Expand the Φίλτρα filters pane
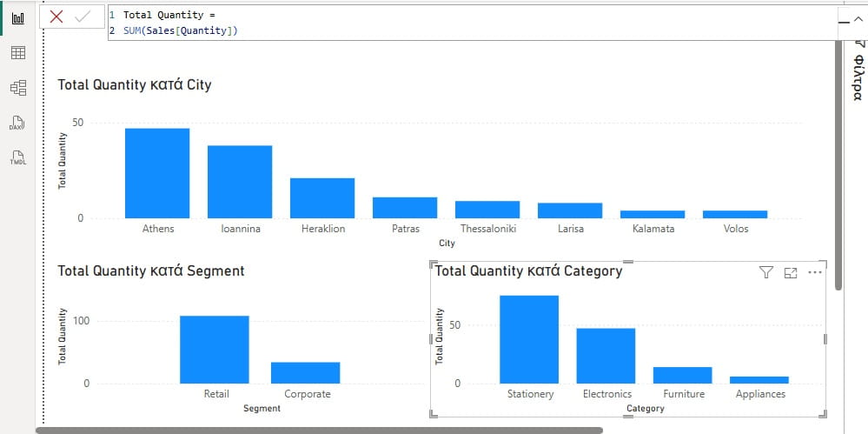 858,72
